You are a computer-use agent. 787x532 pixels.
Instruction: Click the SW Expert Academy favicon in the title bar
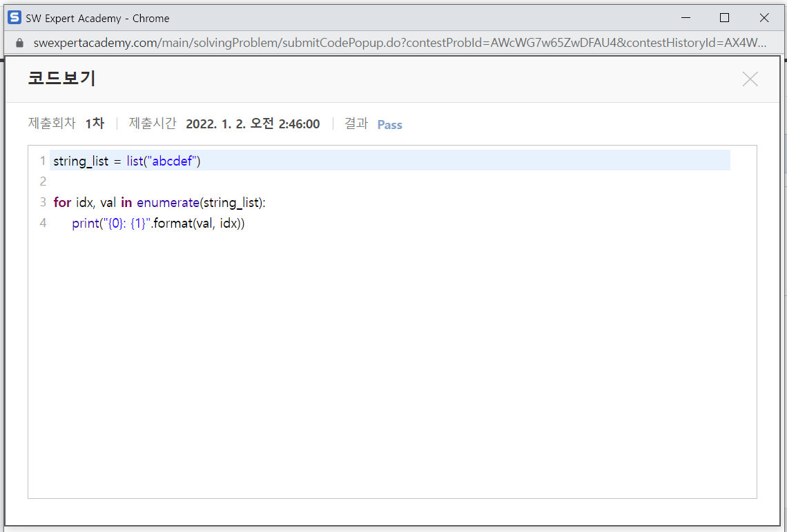pos(14,17)
